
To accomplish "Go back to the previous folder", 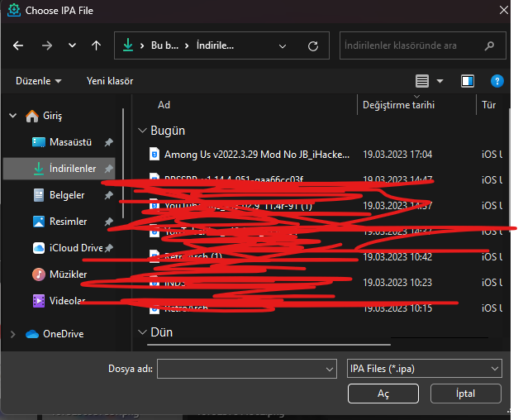I will tap(18, 45).
